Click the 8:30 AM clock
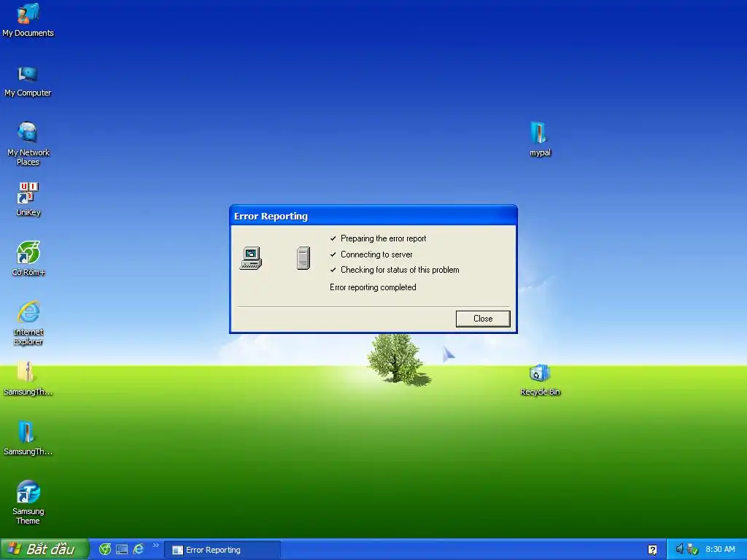 (720, 550)
